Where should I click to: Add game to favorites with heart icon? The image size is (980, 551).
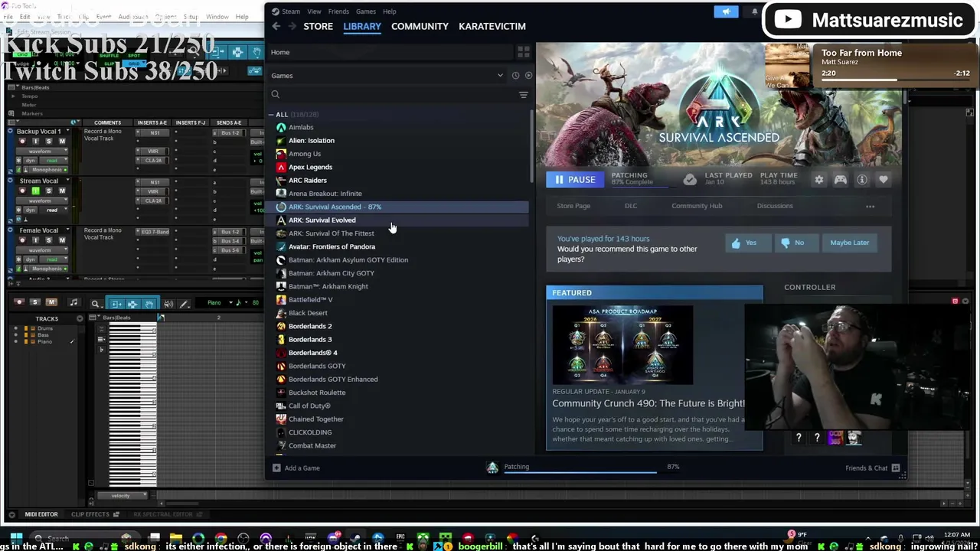[884, 180]
